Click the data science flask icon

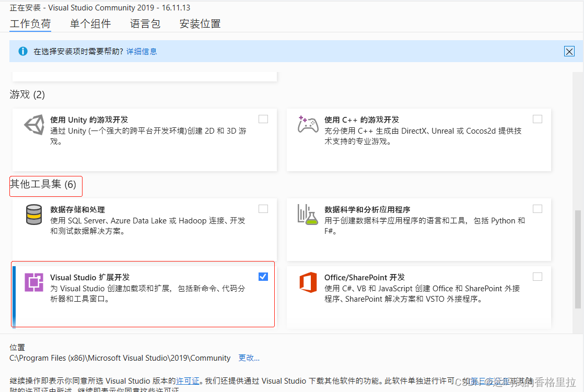coord(308,215)
